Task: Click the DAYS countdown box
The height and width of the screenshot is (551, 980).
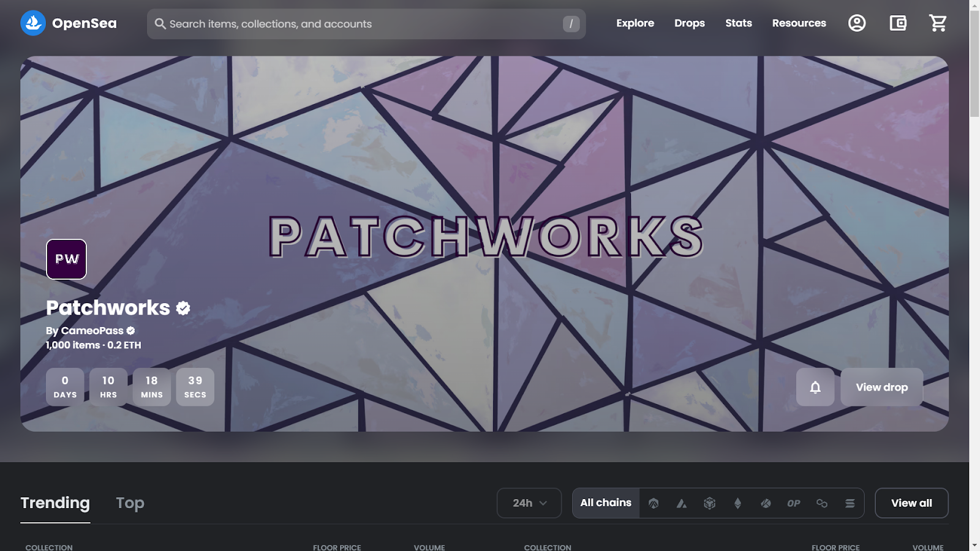Action: (65, 387)
